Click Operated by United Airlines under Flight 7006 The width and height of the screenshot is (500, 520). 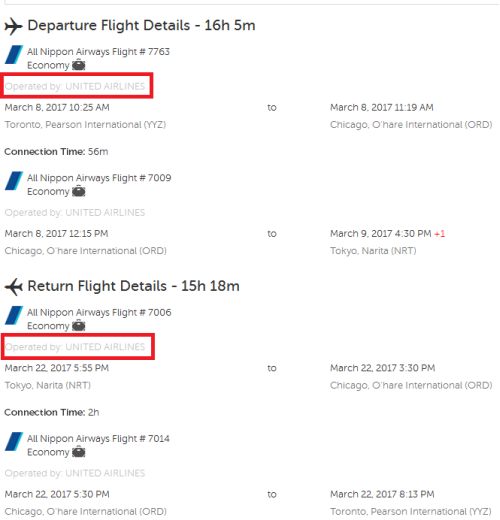tap(75, 347)
